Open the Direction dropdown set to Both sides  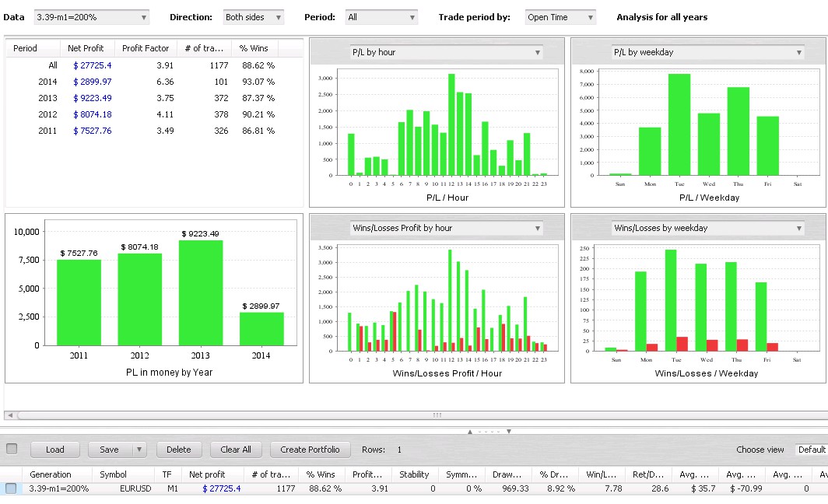point(253,17)
